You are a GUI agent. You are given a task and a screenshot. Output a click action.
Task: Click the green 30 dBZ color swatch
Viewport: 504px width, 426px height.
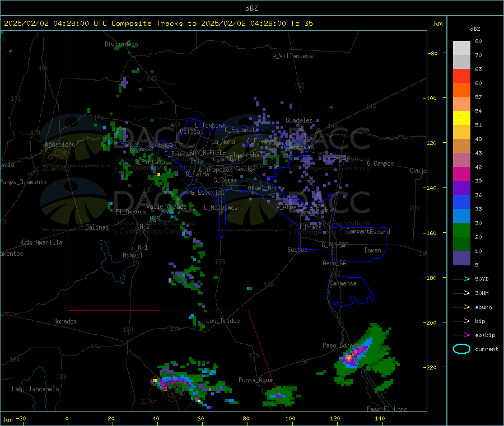pyautogui.click(x=461, y=230)
